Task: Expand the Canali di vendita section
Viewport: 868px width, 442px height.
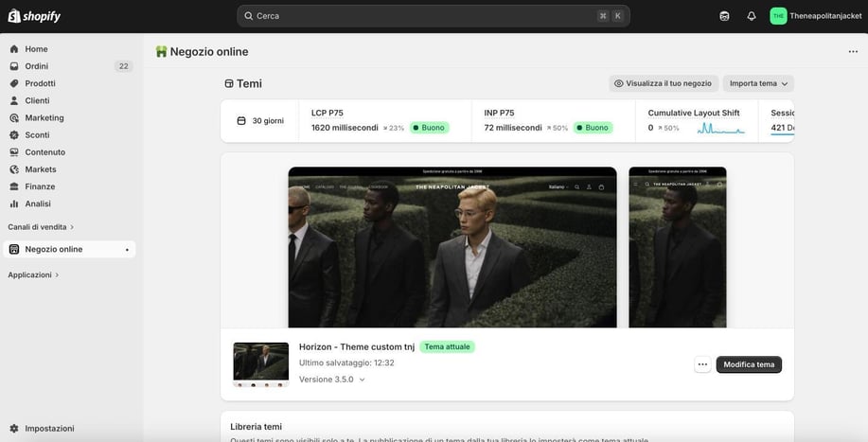Action: (x=41, y=227)
